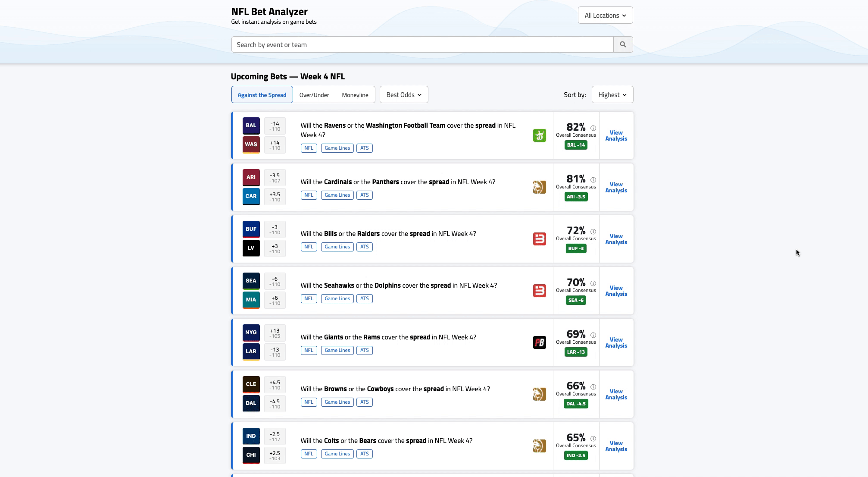
Task: Switch to Over/Under bet type
Action: pos(314,95)
